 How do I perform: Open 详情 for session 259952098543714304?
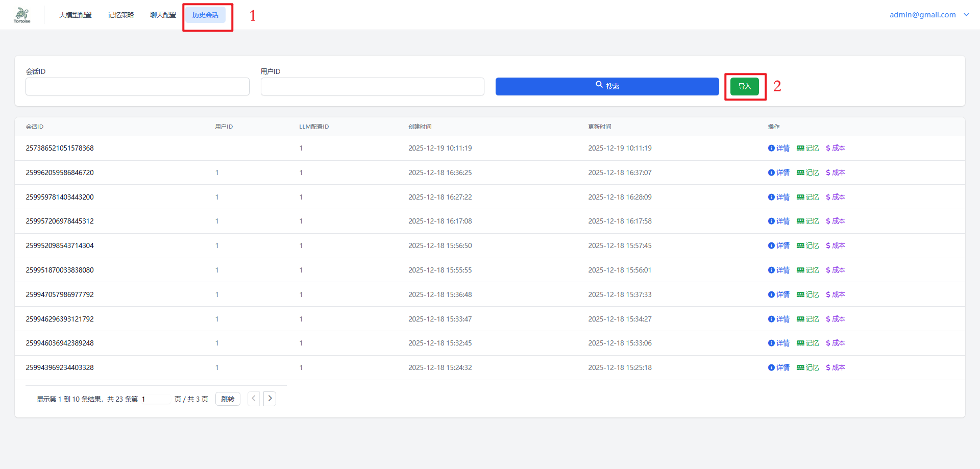pyautogui.click(x=779, y=245)
